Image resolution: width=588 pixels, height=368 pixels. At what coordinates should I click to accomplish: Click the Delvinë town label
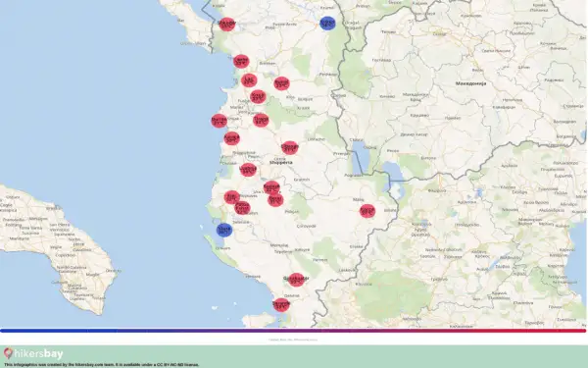(x=291, y=296)
